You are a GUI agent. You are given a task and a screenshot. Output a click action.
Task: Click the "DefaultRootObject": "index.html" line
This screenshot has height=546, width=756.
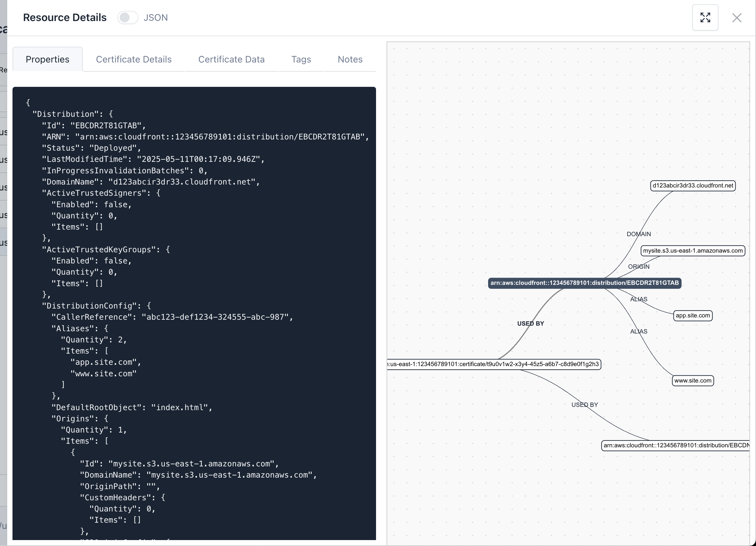[132, 407]
